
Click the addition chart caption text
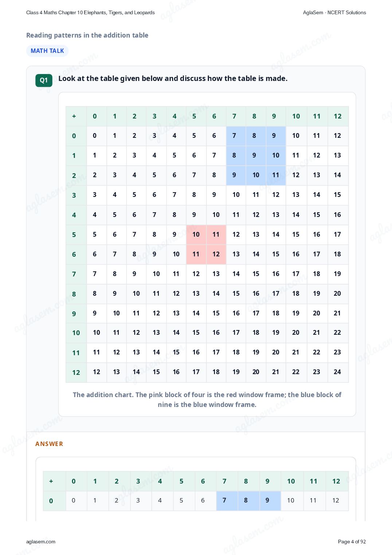pos(207,400)
